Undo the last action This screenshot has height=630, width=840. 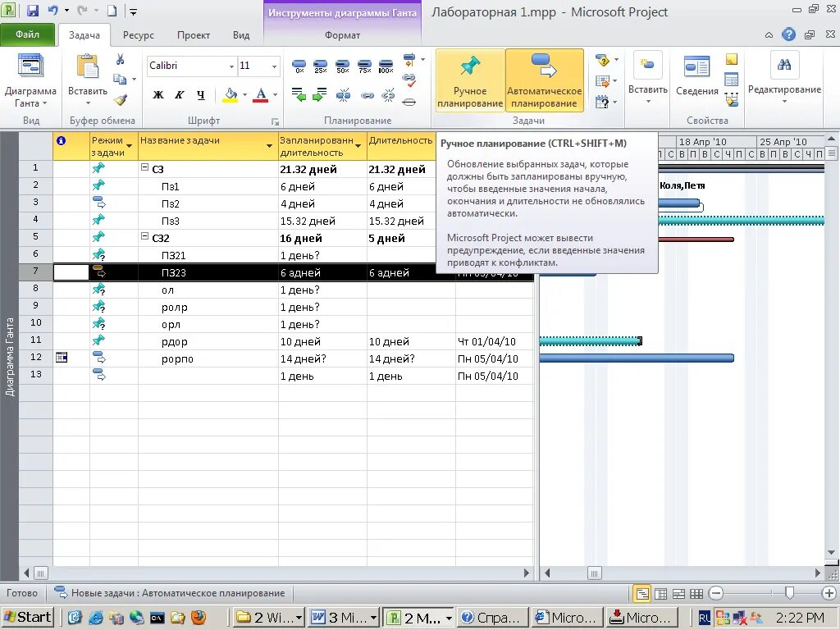[x=53, y=10]
